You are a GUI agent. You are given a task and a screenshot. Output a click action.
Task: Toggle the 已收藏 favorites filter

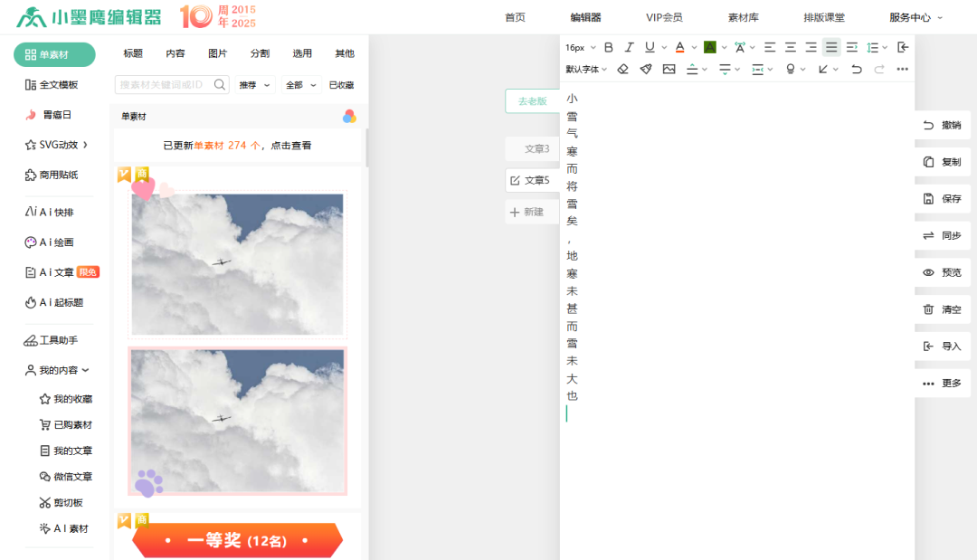341,85
